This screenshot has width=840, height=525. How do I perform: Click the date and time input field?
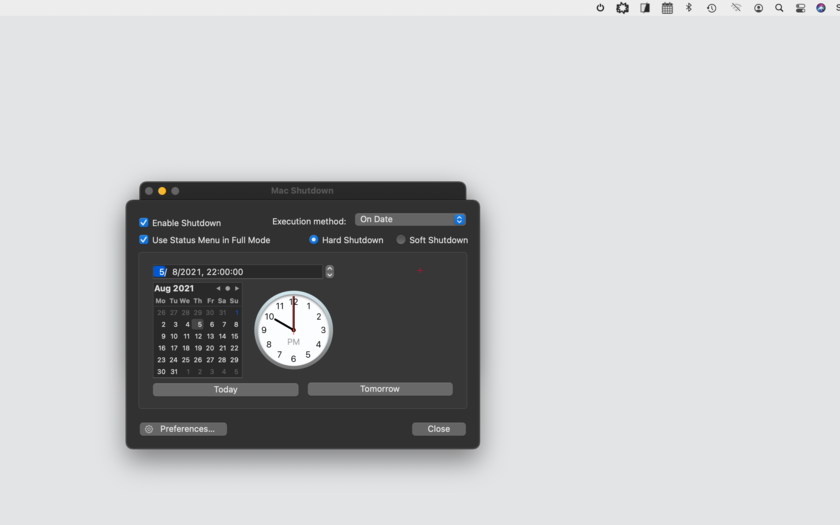(237, 272)
